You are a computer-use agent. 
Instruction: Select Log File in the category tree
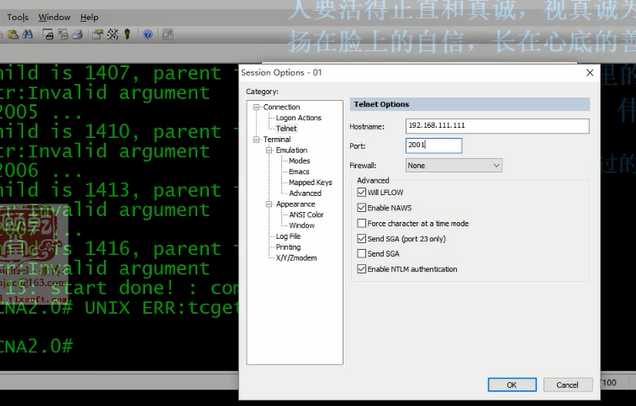(288, 236)
